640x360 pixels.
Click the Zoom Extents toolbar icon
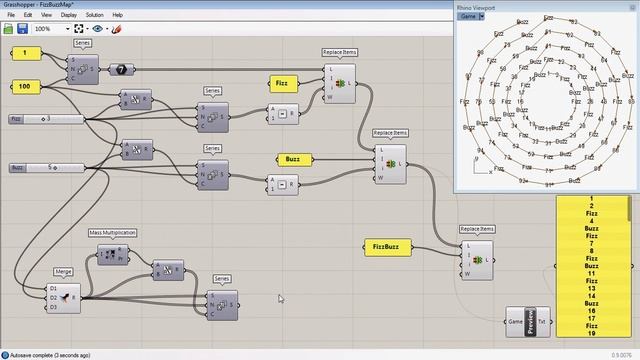tap(79, 29)
